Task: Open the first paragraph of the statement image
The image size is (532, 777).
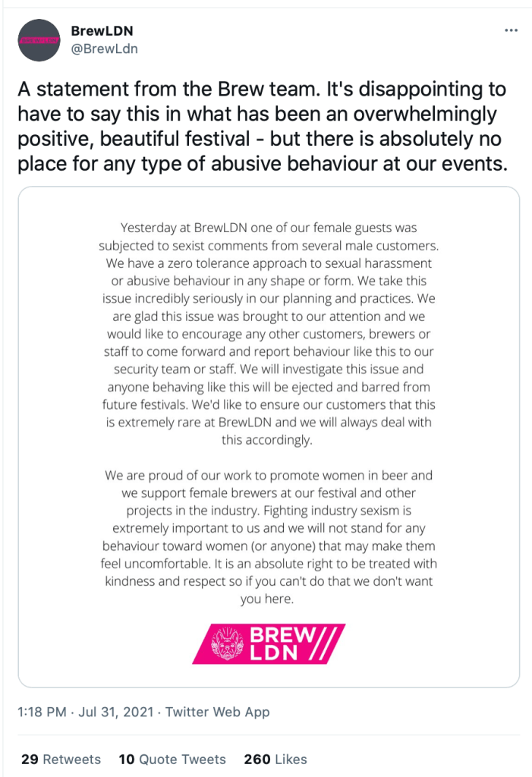Action: coord(269,334)
